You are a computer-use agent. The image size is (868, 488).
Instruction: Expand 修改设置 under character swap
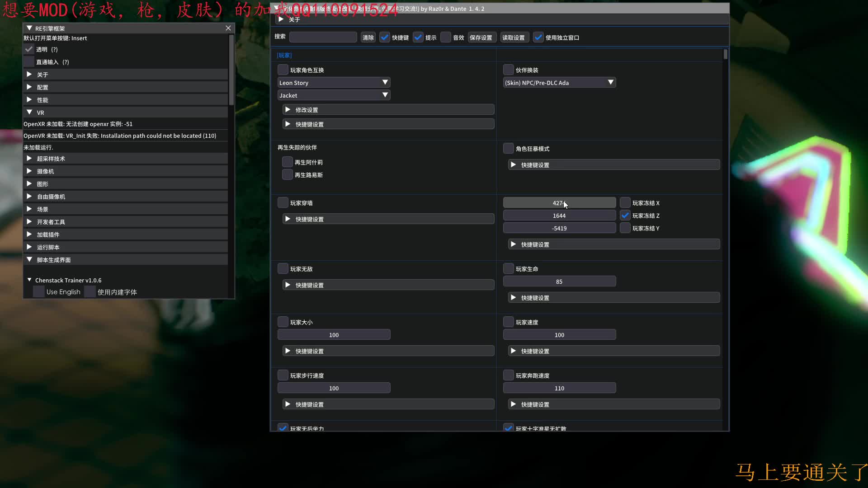pyautogui.click(x=288, y=109)
